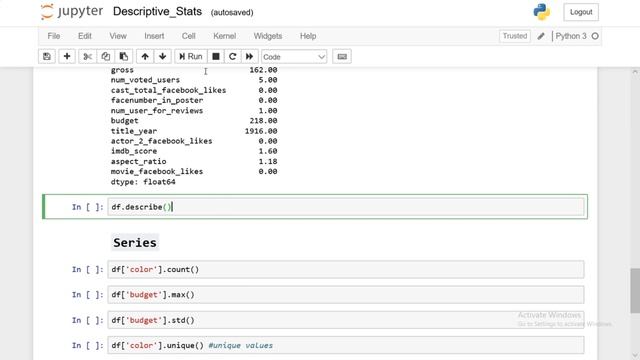Screen dimensions: 640x360
Task: Open the Help menu
Action: 308,36
